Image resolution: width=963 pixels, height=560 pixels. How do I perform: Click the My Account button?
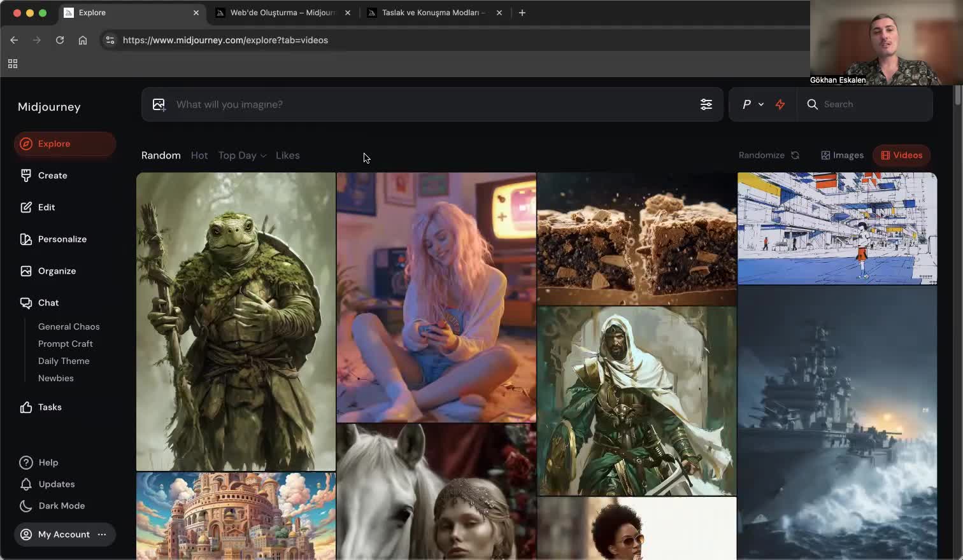[x=64, y=535]
